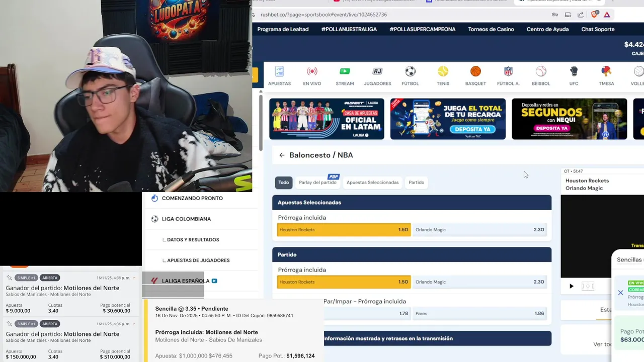Viewport: 644px width, 362px height.
Task: Select the 1.78 Par/Impar odds button
Action: coord(367,313)
